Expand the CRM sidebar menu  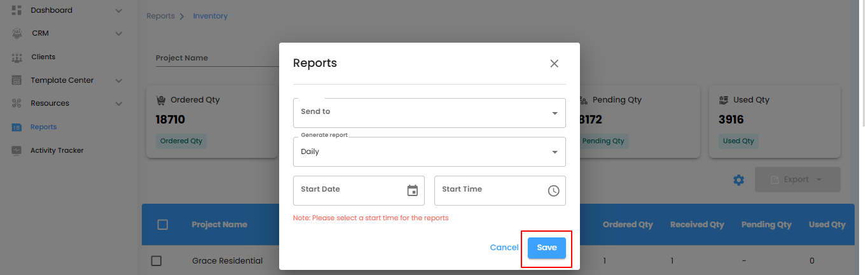point(118,34)
